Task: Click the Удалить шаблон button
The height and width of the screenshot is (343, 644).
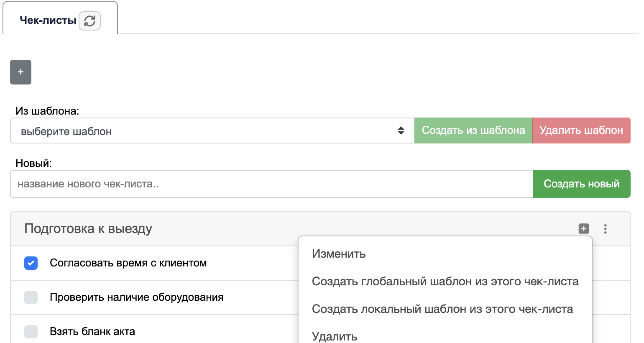Action: 581,131
